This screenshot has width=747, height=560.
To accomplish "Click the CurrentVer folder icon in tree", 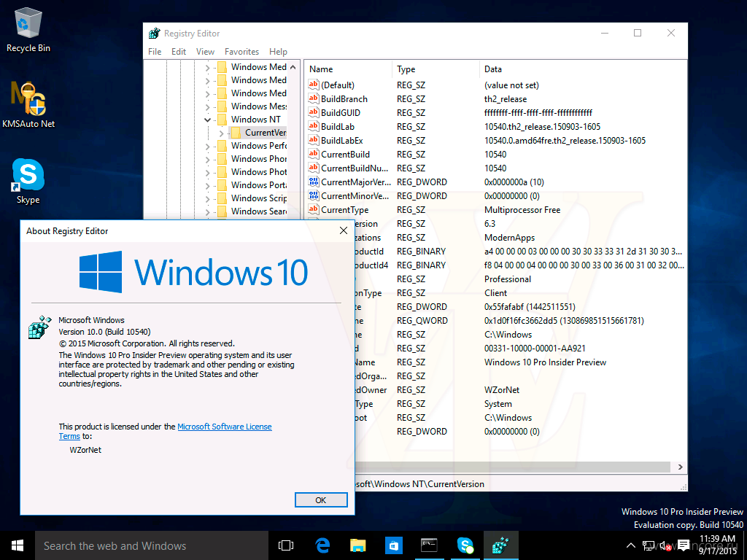I will pyautogui.click(x=236, y=133).
